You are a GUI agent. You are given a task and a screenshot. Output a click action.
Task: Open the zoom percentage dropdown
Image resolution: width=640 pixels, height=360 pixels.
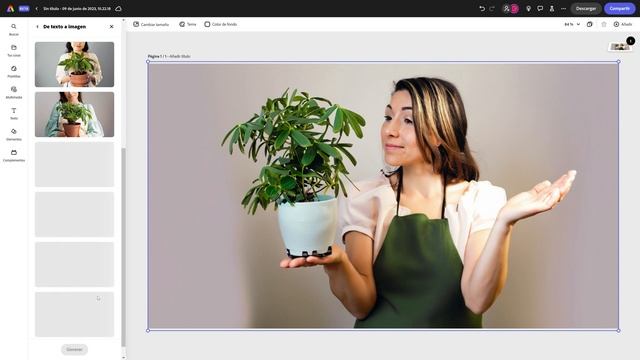[572, 24]
